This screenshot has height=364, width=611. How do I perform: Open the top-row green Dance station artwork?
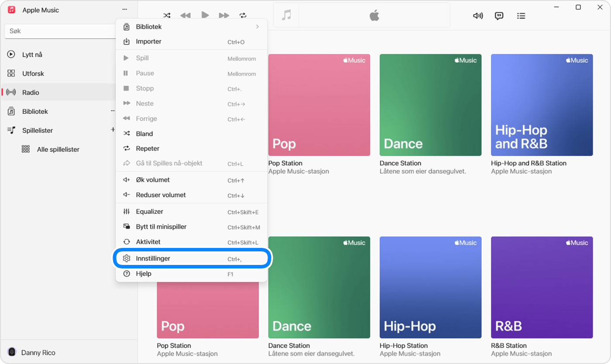coord(430,105)
